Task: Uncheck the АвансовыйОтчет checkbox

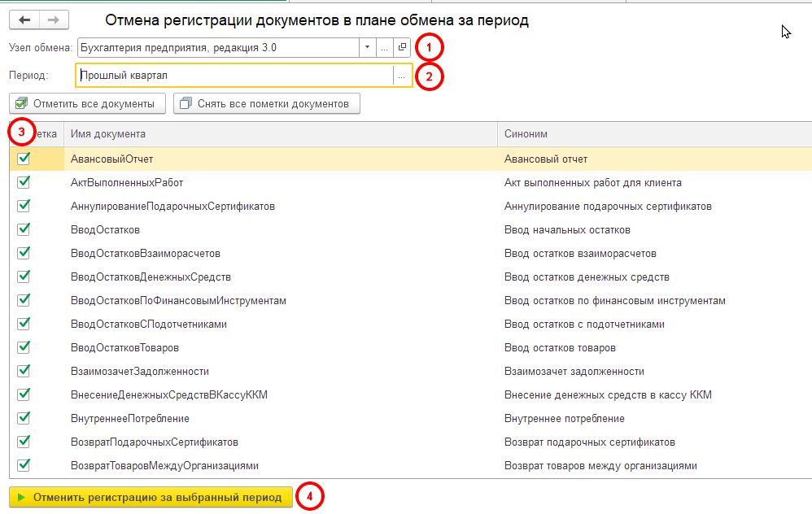Action: [x=24, y=159]
